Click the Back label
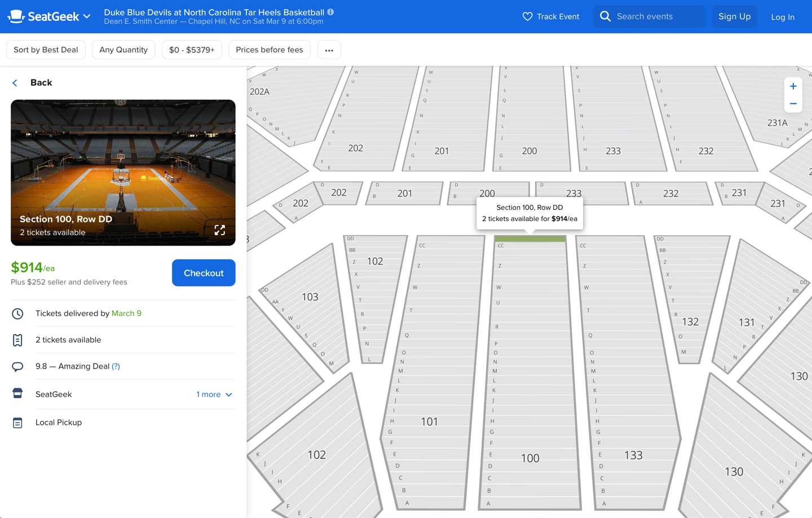The width and height of the screenshot is (812, 518). pyautogui.click(x=41, y=82)
